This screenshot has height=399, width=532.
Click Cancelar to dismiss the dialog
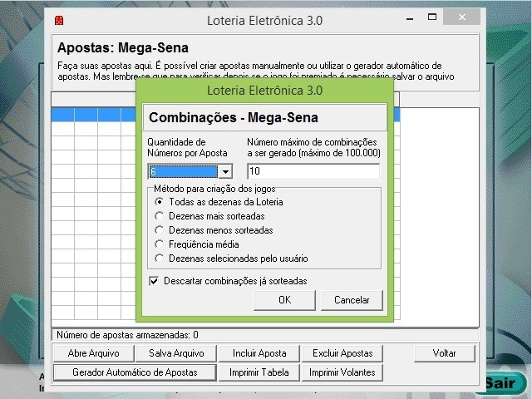point(352,300)
